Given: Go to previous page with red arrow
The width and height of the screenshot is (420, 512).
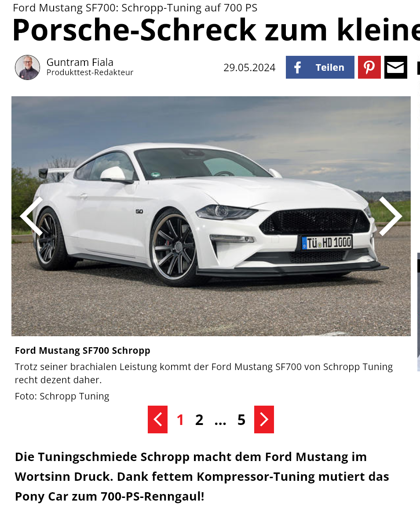Looking at the screenshot, I should point(157,420).
